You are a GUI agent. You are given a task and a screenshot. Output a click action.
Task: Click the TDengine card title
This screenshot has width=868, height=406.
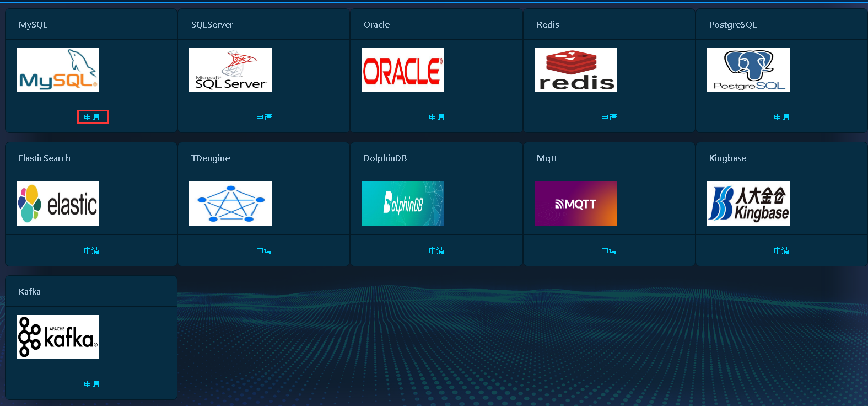coord(211,158)
